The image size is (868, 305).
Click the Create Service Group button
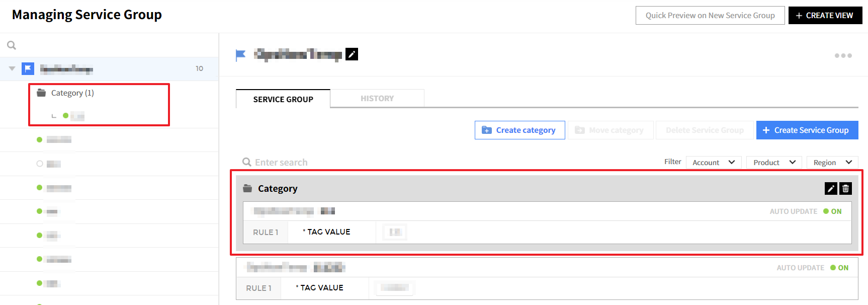(x=807, y=130)
